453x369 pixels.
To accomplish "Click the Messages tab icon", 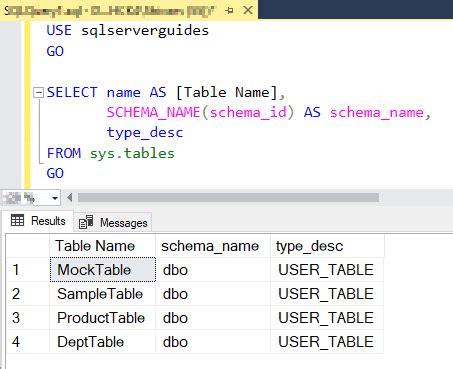I will (x=86, y=222).
